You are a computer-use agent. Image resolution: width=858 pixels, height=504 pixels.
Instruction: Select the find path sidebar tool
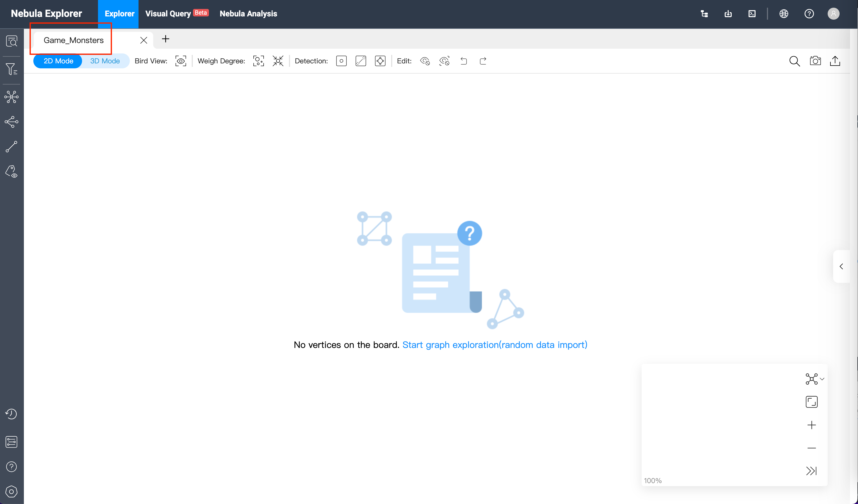pyautogui.click(x=12, y=147)
